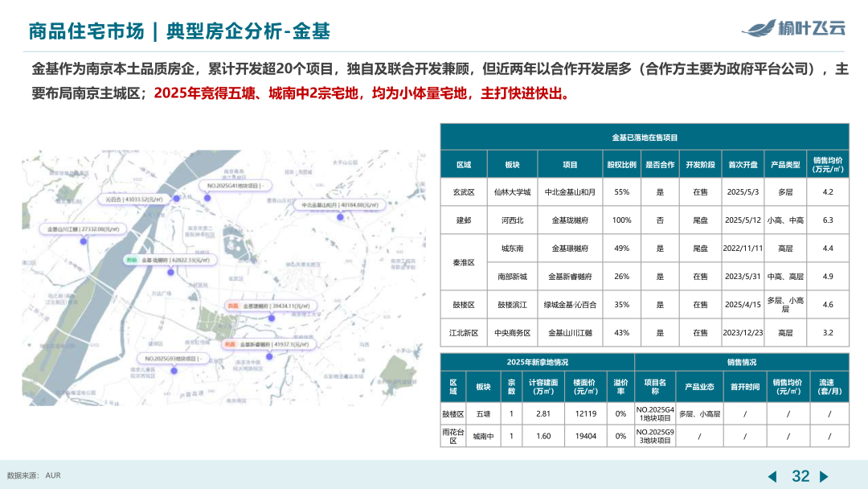Click the map marker dot for NO.2025G41地块项目

coord(207,198)
